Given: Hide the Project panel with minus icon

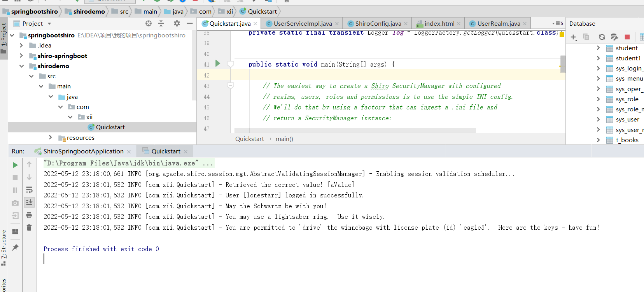Looking at the screenshot, I should tap(189, 23).
